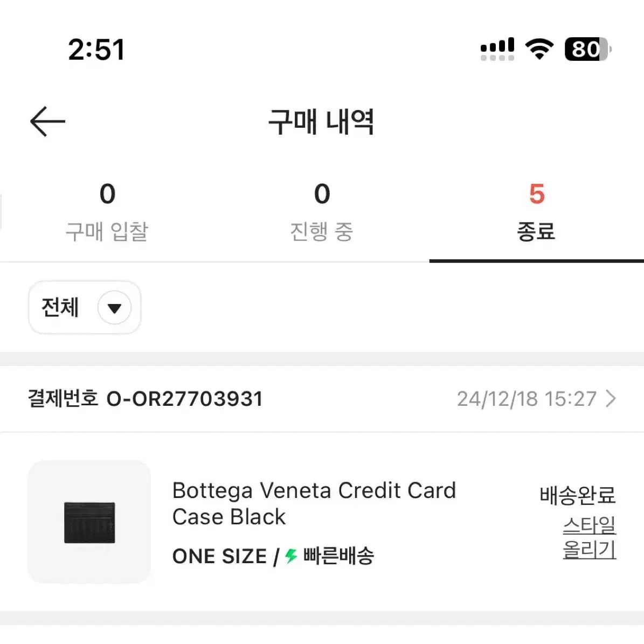The height and width of the screenshot is (644, 644).
Task: Click the dropdown triangle next to 전체
Action: click(115, 308)
